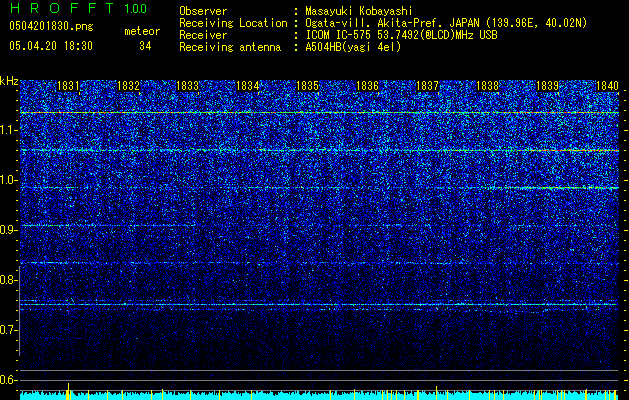The width and height of the screenshot is (629, 400).
Task: Select the 1835 time label
Action: 308,86
